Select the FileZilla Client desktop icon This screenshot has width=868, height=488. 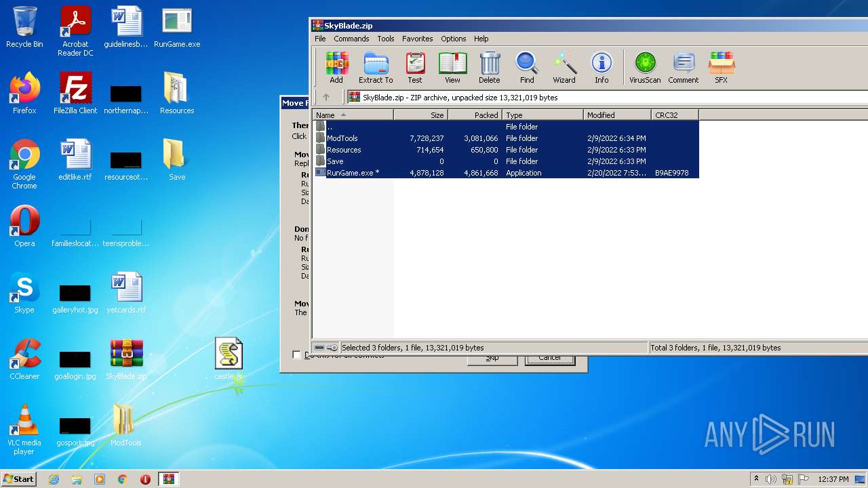tap(75, 94)
